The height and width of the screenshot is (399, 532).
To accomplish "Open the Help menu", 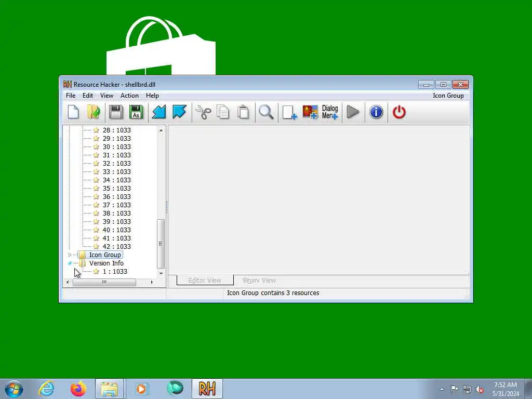I will point(152,96).
